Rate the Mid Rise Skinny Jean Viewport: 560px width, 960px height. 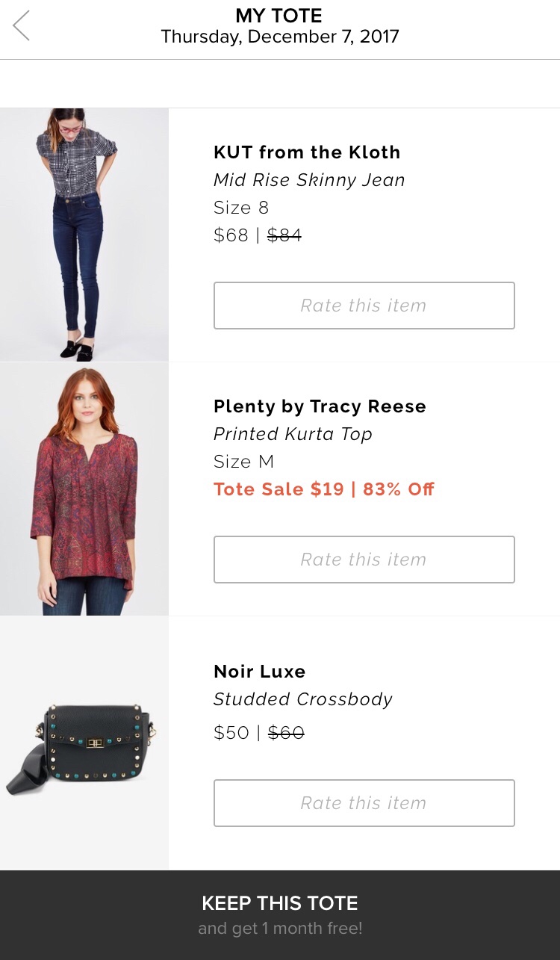pyautogui.click(x=364, y=306)
